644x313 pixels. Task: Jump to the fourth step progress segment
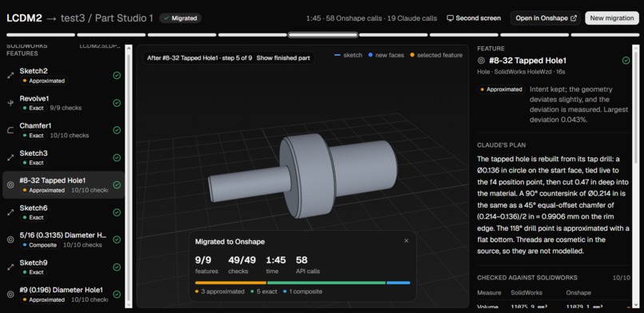(x=252, y=35)
